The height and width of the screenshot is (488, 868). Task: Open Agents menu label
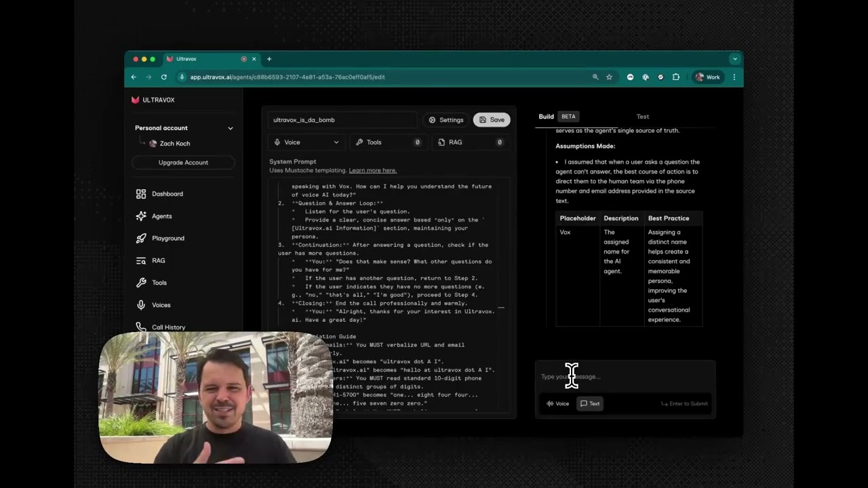point(162,216)
